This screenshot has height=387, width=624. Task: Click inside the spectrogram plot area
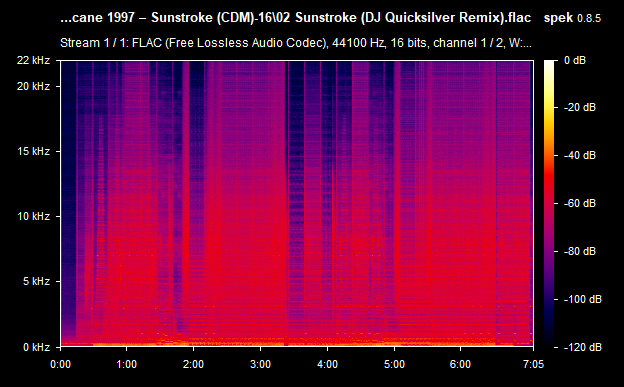297,203
